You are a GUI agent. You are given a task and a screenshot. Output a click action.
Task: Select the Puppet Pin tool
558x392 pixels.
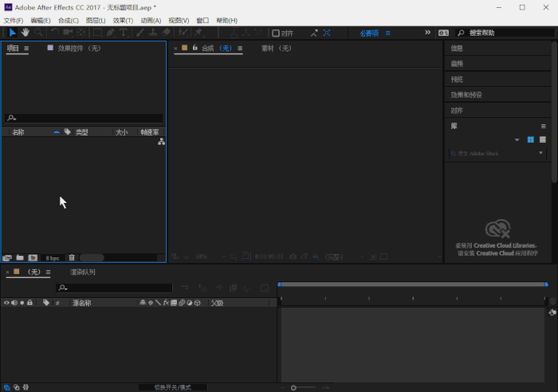coord(198,33)
